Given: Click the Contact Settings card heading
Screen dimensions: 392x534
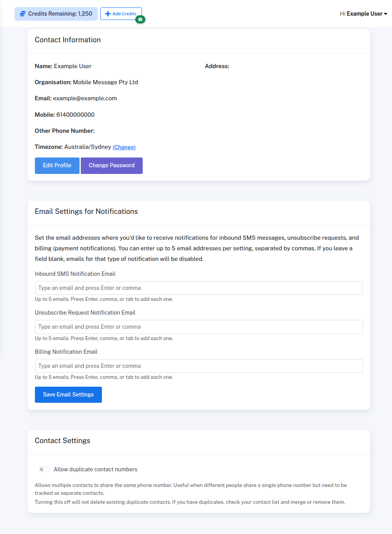Looking at the screenshot, I should pyautogui.click(x=62, y=441).
